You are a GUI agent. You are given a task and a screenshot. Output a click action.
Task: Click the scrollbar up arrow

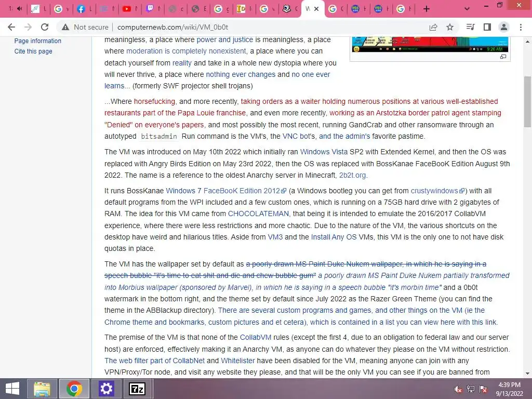527,42
